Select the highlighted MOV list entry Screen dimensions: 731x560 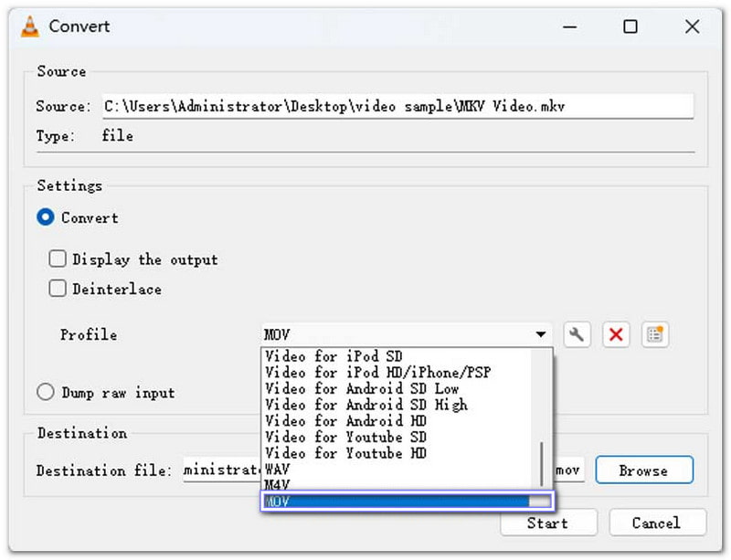pyautogui.click(x=397, y=502)
